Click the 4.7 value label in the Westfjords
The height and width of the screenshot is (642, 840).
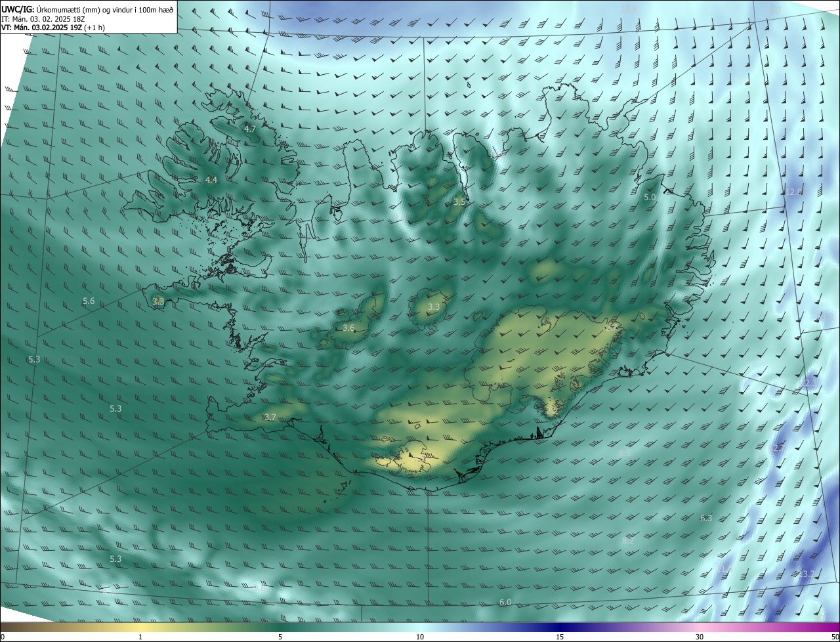tap(250, 129)
